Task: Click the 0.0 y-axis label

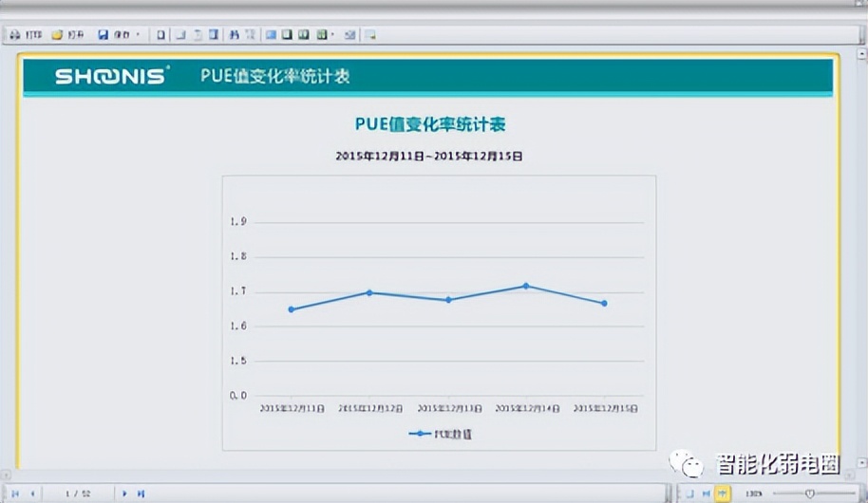Action: [x=238, y=396]
